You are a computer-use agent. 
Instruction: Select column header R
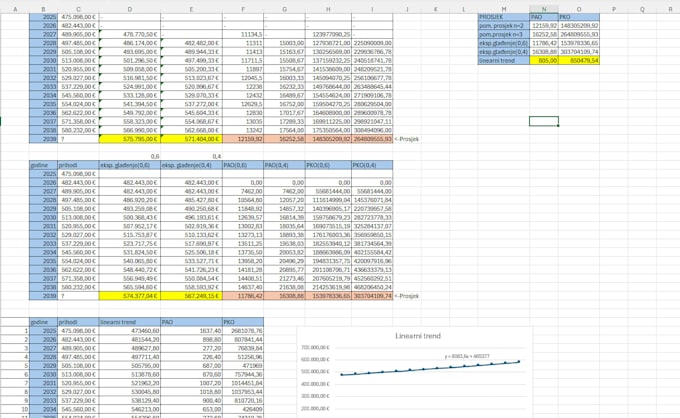tap(670, 9)
